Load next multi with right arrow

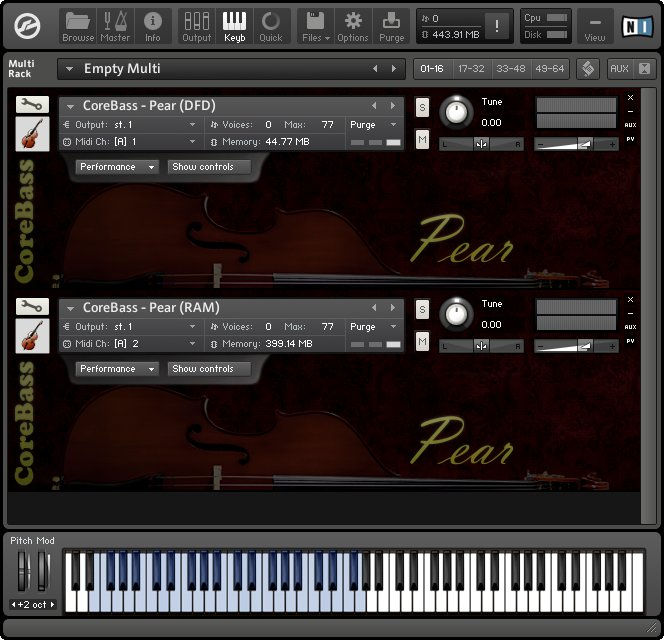(x=394, y=69)
